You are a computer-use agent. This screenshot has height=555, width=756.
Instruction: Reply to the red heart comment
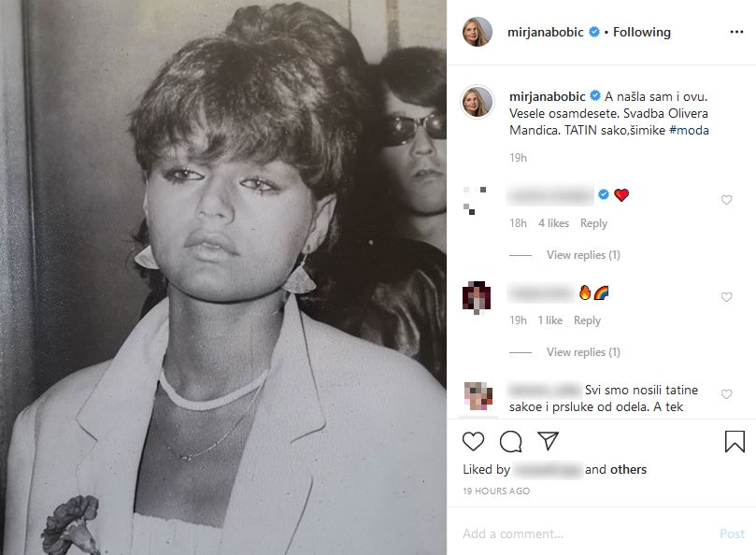(593, 223)
